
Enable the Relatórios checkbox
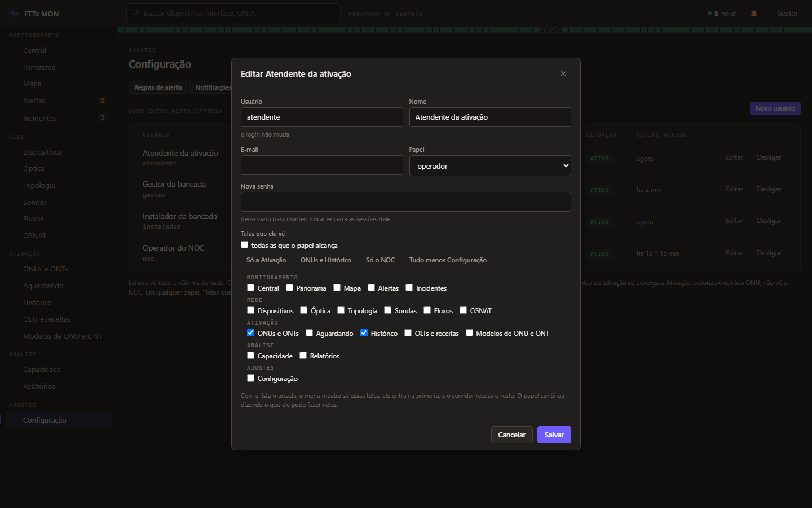[x=303, y=356]
